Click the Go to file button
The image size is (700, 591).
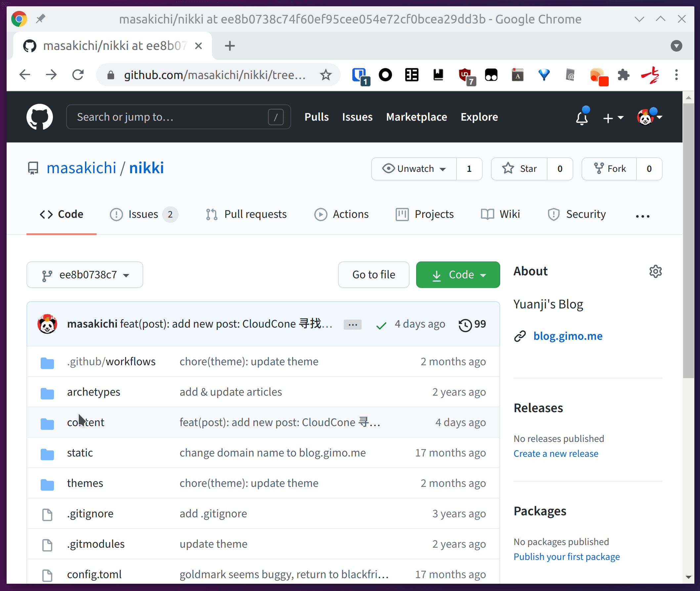coord(373,275)
